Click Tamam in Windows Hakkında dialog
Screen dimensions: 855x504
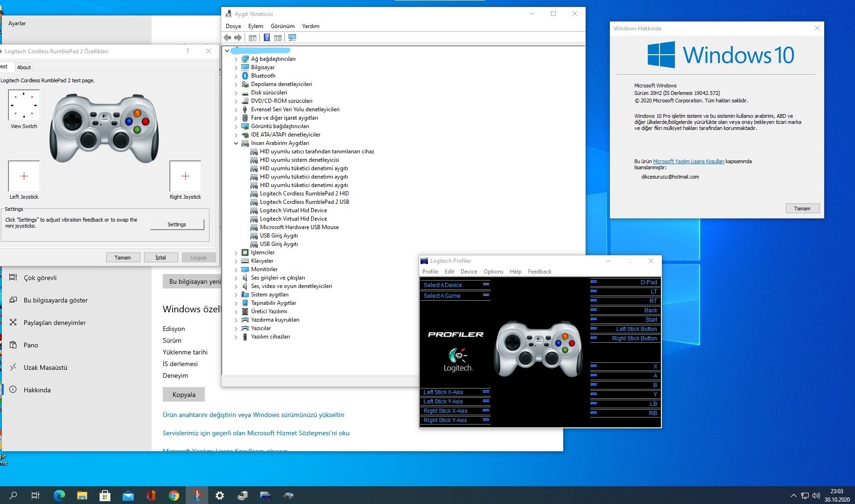coord(802,209)
